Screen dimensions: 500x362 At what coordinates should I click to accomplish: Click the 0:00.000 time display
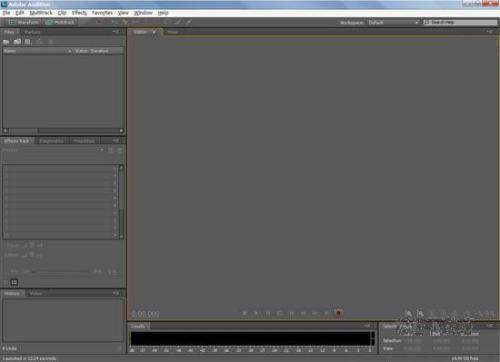(146, 314)
